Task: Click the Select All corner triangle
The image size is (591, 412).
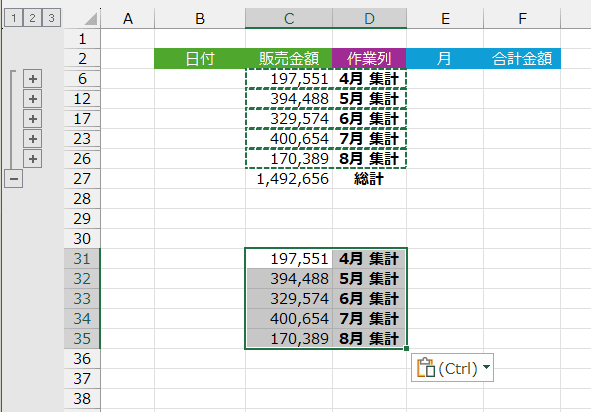Action: [91, 19]
